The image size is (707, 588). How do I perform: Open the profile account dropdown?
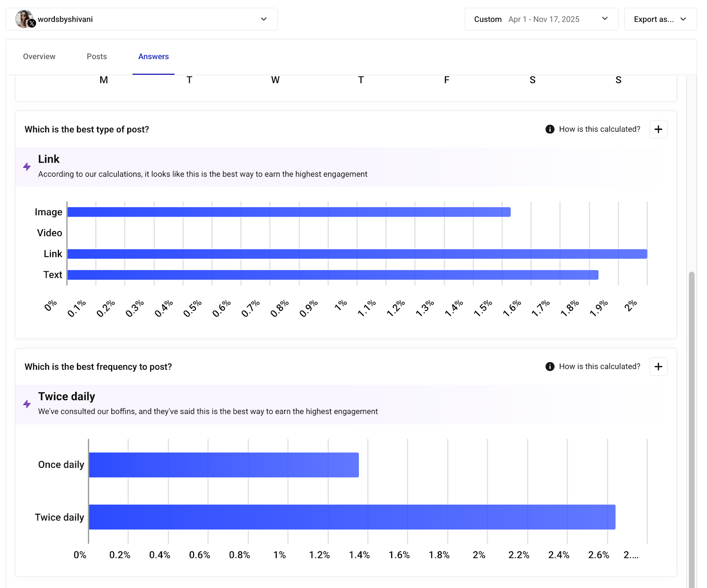(x=263, y=19)
